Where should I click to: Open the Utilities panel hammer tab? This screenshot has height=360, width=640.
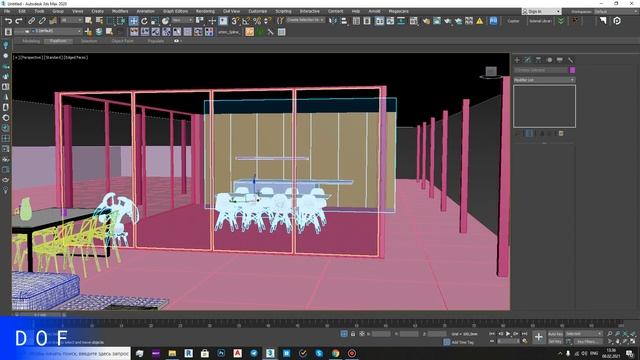pyautogui.click(x=570, y=60)
